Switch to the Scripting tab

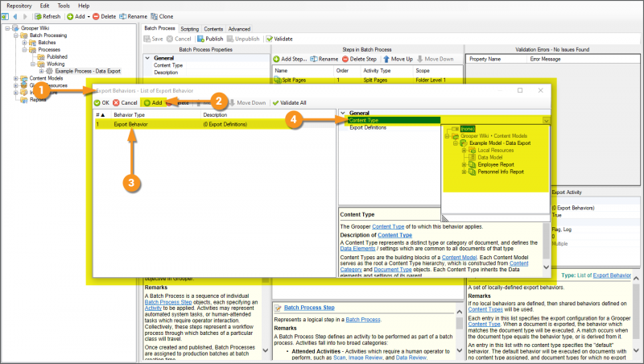[x=190, y=28]
